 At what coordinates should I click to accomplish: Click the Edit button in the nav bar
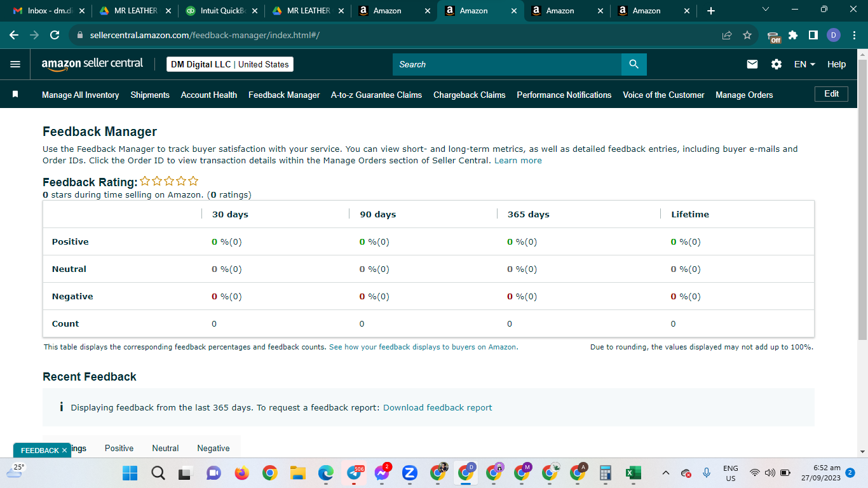[x=832, y=94]
